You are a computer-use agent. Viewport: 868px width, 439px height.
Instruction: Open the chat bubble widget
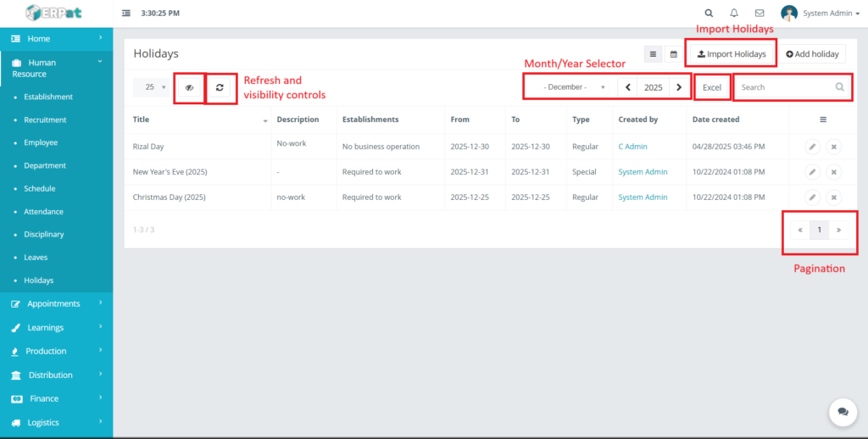pyautogui.click(x=843, y=411)
